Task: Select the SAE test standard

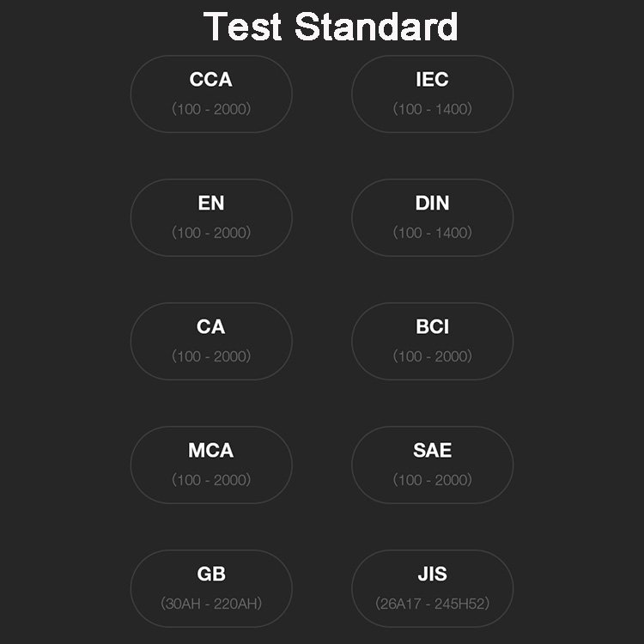Action: coord(432,465)
